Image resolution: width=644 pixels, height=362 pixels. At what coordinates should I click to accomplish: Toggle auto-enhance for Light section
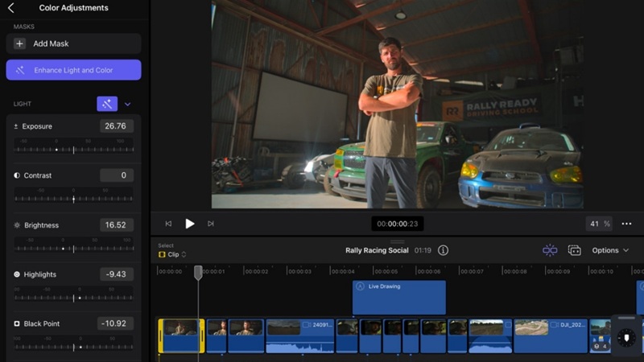point(107,104)
